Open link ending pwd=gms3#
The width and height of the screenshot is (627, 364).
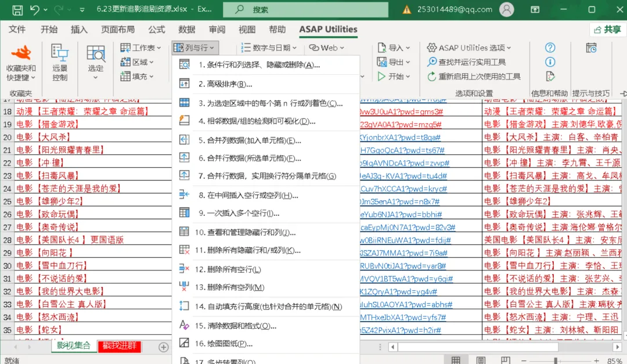pyautogui.click(x=402, y=111)
